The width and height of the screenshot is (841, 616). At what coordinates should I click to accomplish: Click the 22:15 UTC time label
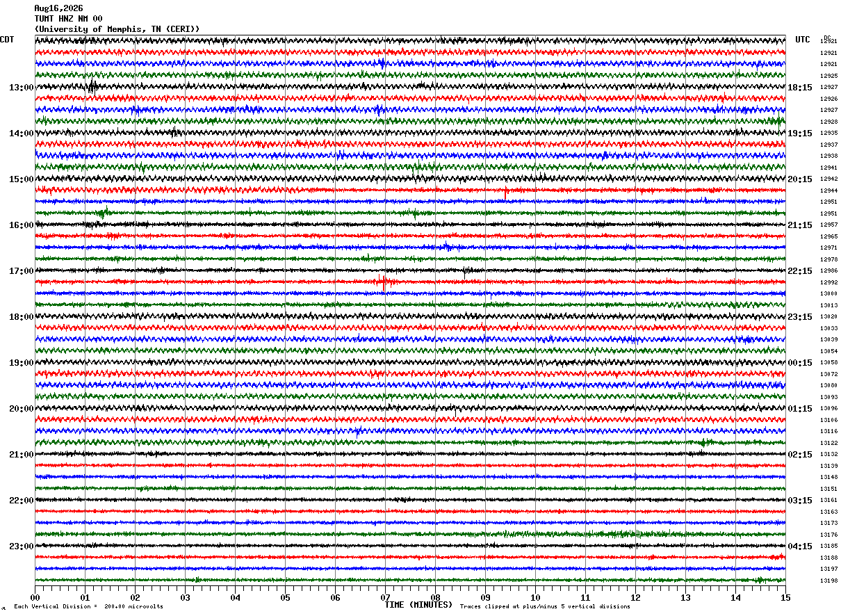pyautogui.click(x=800, y=271)
